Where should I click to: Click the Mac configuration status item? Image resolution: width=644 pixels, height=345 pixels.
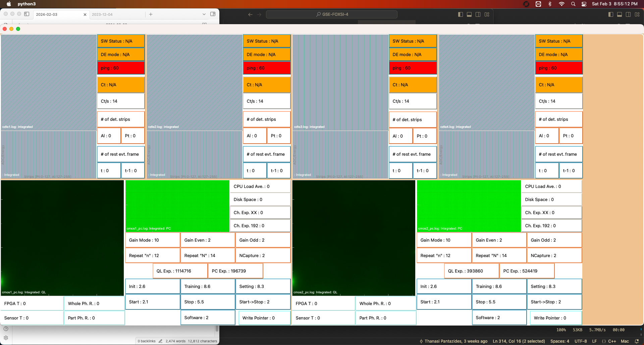625,341
